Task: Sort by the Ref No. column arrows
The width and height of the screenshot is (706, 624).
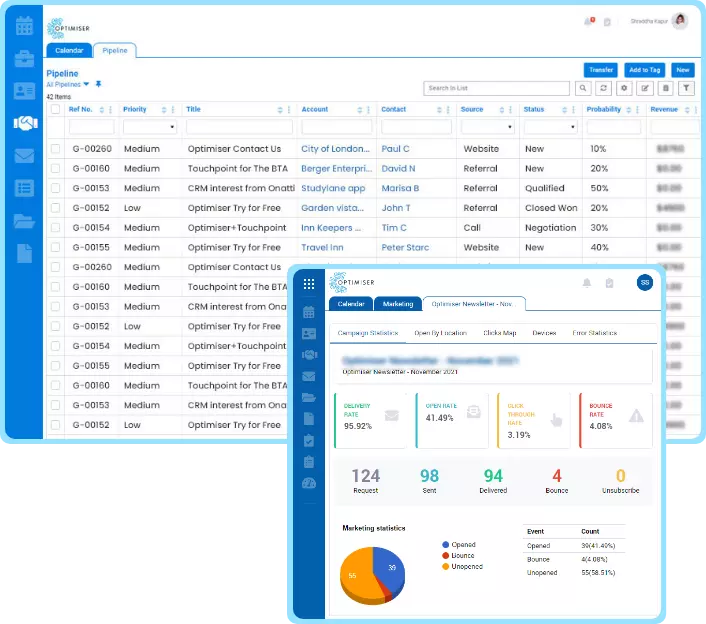Action: coord(102,109)
